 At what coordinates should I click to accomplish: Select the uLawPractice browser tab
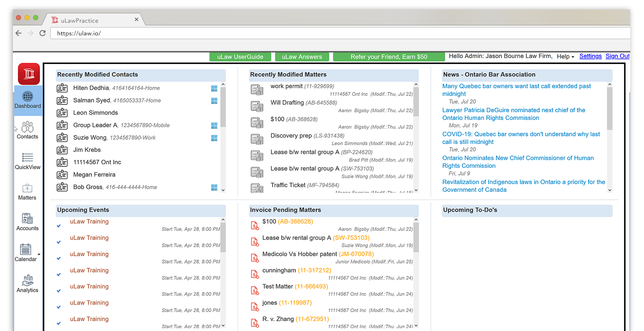pyautogui.click(x=94, y=20)
